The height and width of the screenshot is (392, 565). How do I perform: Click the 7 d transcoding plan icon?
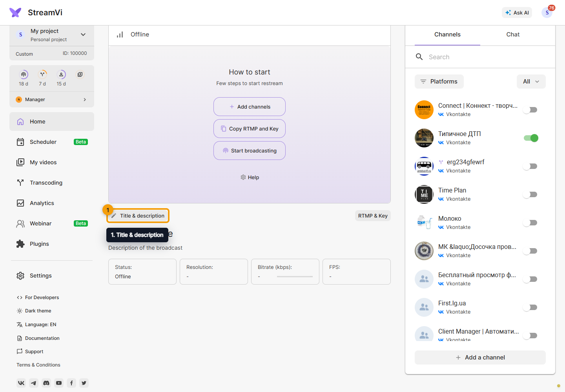pos(42,74)
